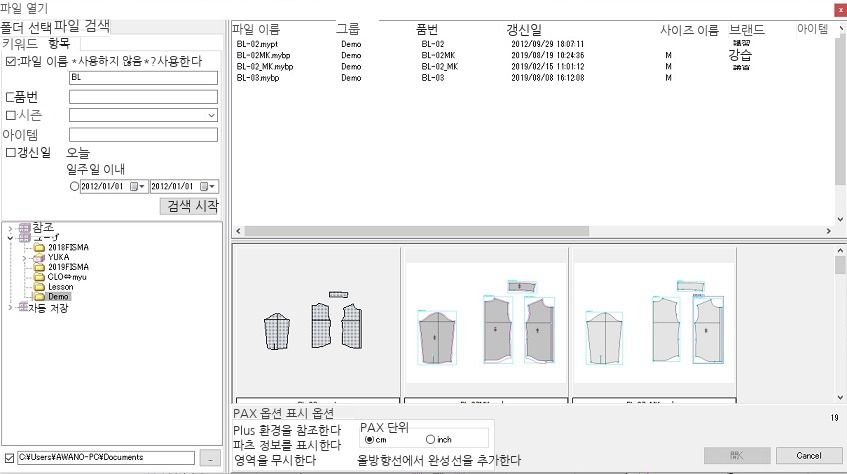Viewport: 847px width, 474px height.
Task: Switch to PAX 옵션 tab
Action: point(260,413)
